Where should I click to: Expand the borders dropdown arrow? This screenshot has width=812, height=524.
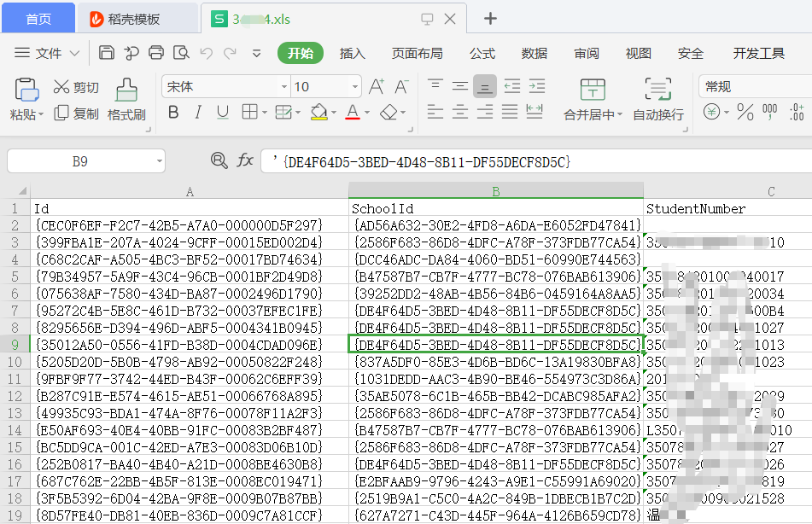(x=265, y=113)
